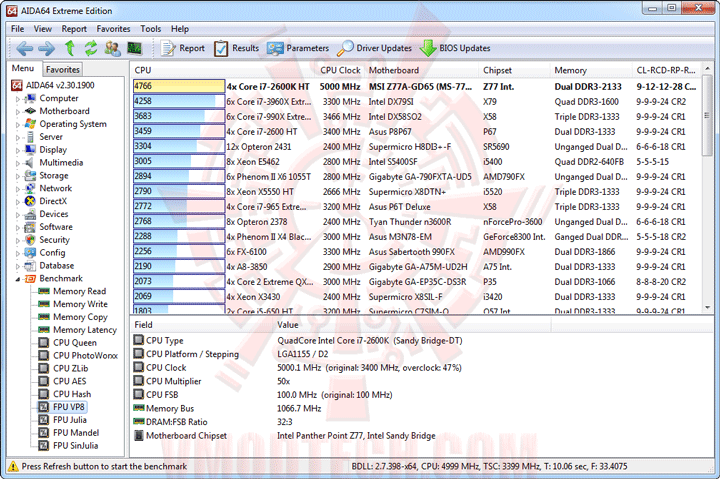This screenshot has height=479, width=720.
Task: Expand the Display tree node
Action: 18,150
